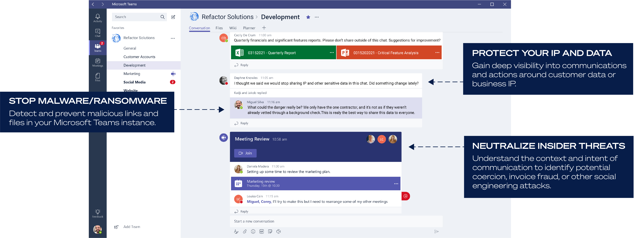This screenshot has width=644, height=238.
Task: Open options for Quarterly Report file
Action: (x=332, y=52)
